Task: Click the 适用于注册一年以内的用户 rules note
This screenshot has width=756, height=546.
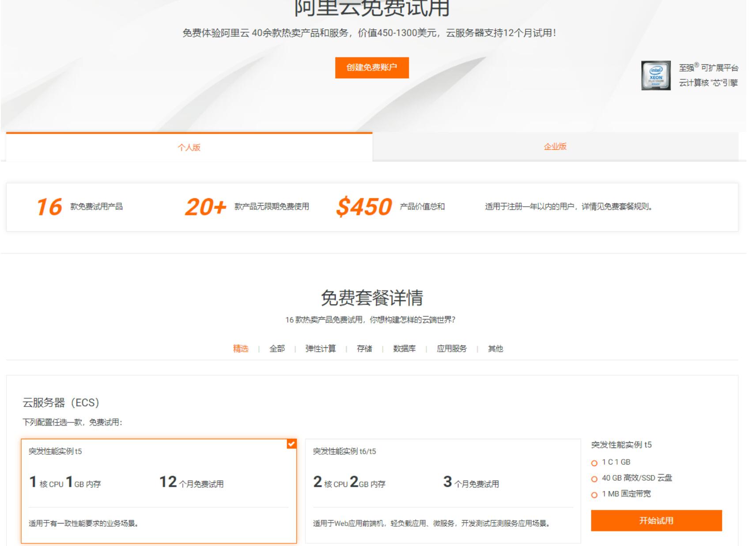Action: coord(569,207)
